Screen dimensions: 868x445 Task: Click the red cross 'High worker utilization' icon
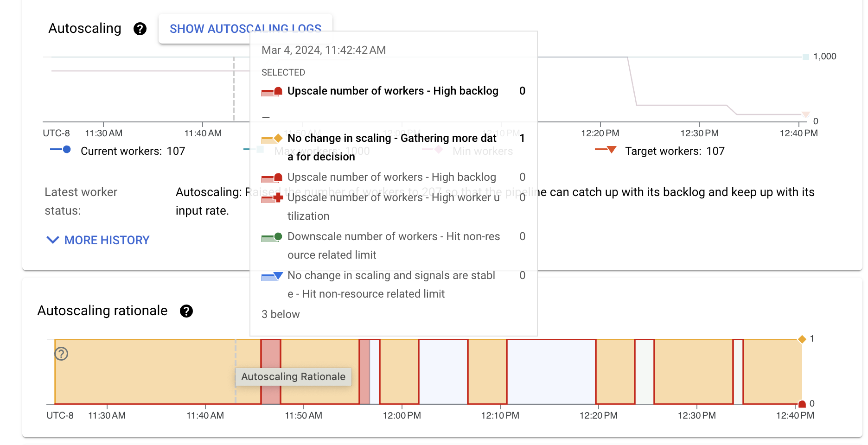(271, 198)
